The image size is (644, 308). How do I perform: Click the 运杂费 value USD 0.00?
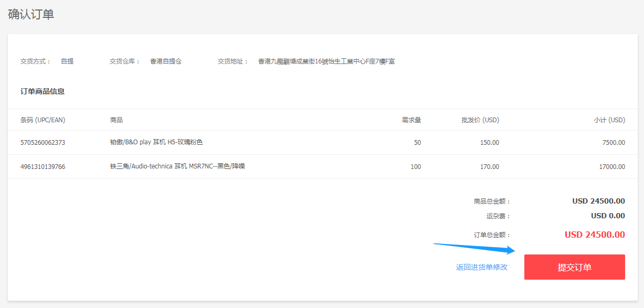pyautogui.click(x=607, y=216)
